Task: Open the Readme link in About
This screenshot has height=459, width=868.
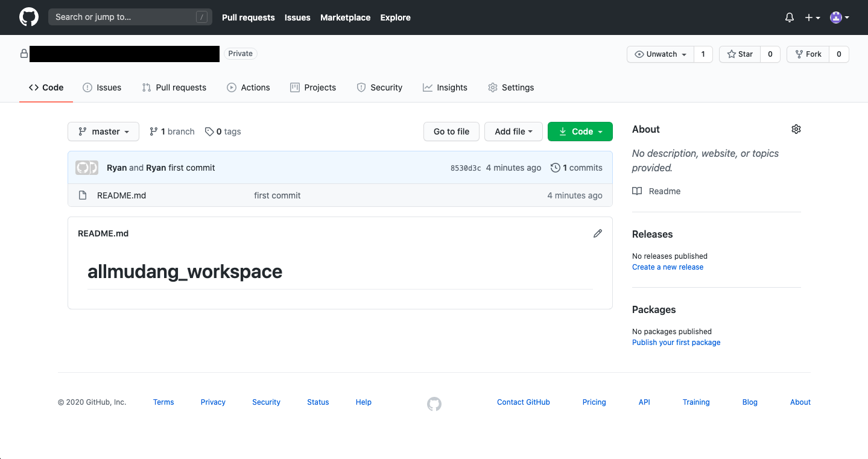Action: pyautogui.click(x=656, y=191)
